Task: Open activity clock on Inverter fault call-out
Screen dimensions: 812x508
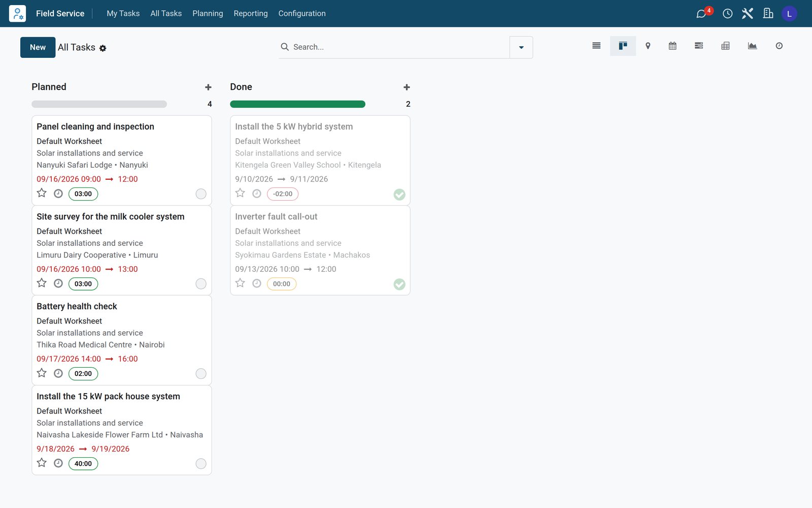Action: [257, 283]
